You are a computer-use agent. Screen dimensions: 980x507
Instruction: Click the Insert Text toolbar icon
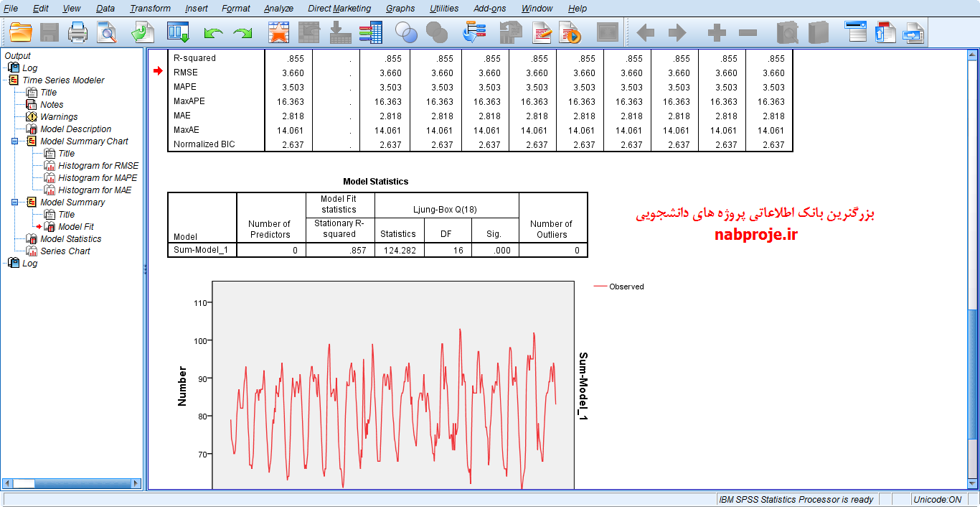pos(913,32)
